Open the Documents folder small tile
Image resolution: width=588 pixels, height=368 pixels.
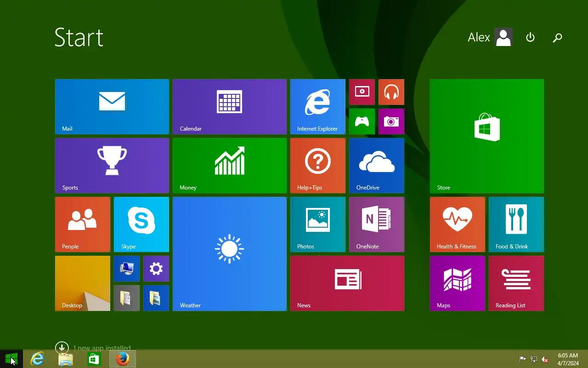(x=127, y=298)
